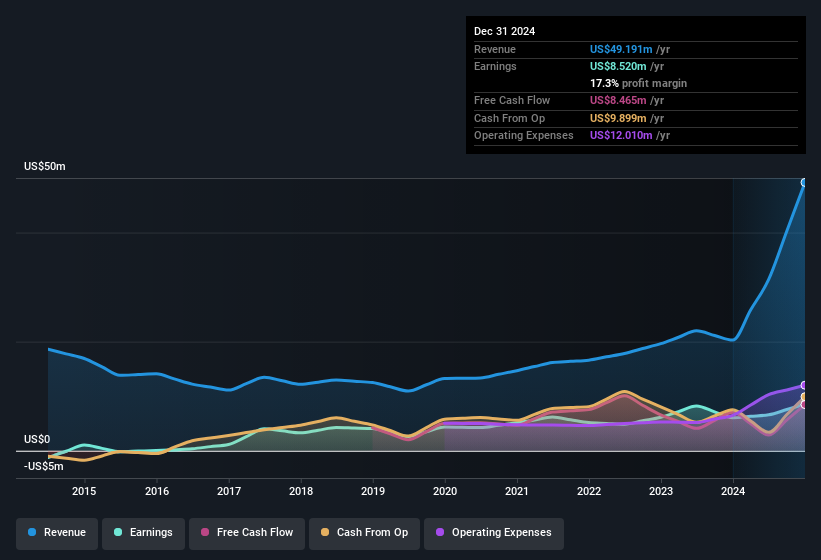Click the US$8.520m earnings value

(618, 66)
